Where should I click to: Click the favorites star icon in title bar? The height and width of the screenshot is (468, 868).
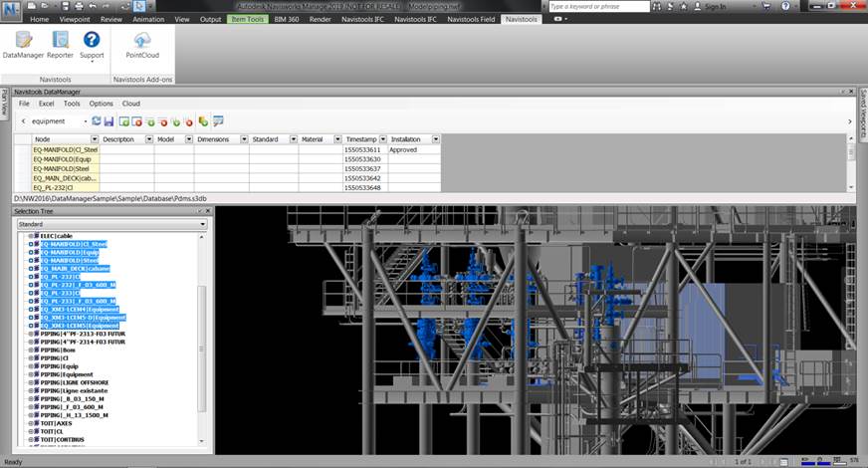tap(683, 6)
